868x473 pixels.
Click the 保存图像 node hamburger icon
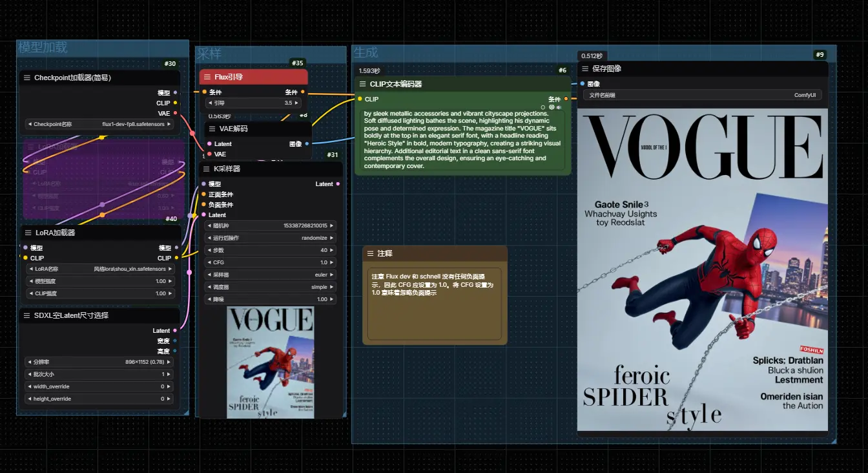pos(585,68)
